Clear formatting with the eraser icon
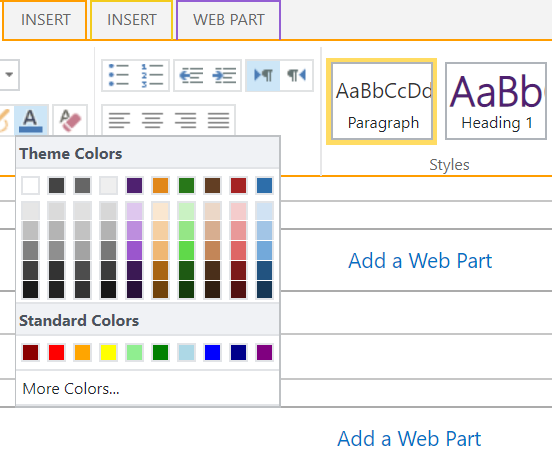The image size is (552, 457). coord(70,120)
